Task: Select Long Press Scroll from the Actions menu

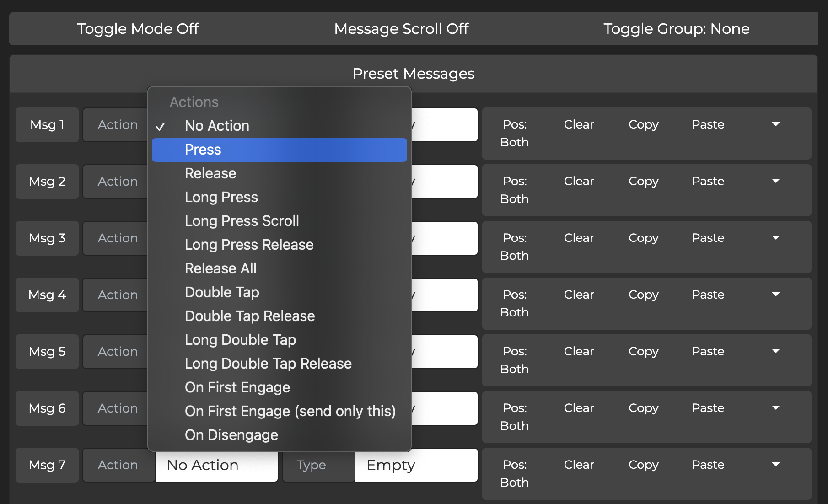Action: tap(242, 221)
